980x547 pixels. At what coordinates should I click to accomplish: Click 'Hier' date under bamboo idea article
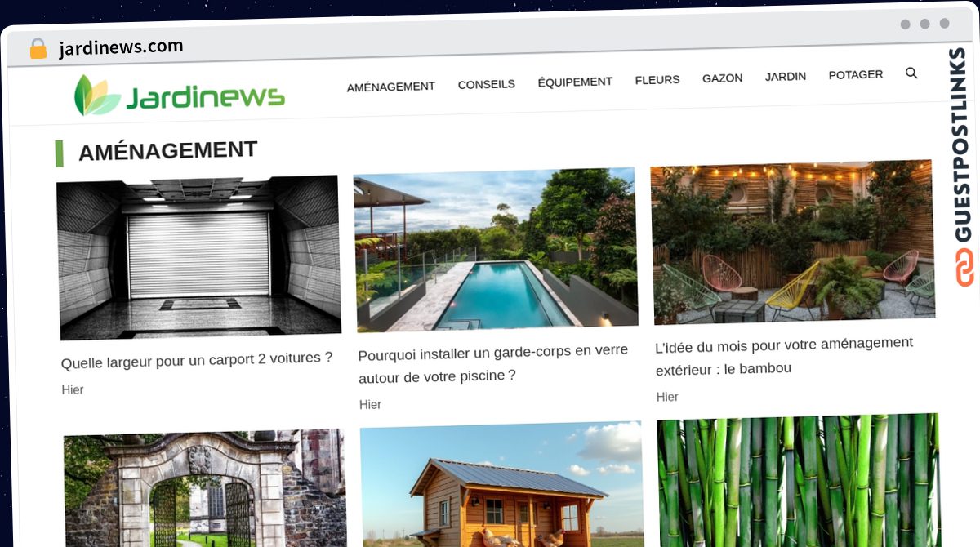[667, 397]
